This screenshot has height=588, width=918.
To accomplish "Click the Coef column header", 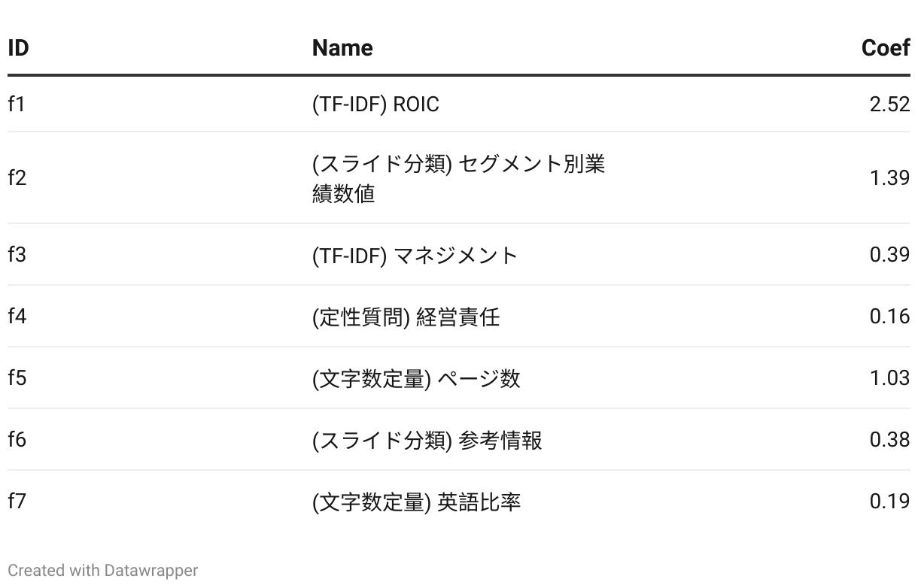I will point(886,48).
